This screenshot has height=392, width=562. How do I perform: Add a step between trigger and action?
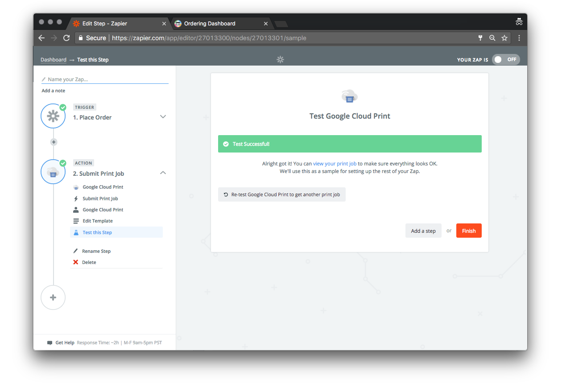[x=54, y=142]
